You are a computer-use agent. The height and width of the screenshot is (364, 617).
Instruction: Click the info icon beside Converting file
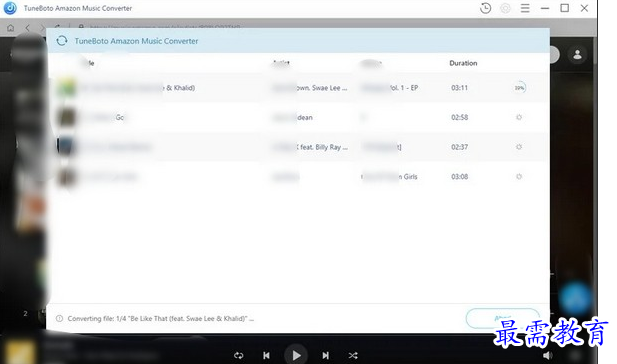pos(59,318)
